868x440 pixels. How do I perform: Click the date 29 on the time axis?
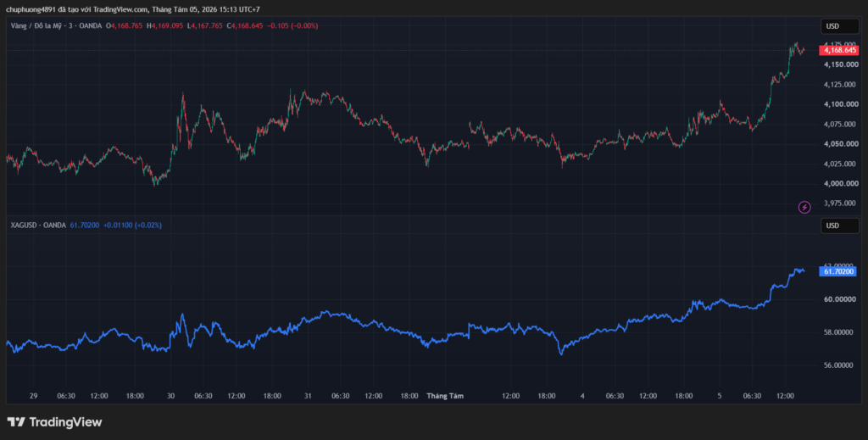[34, 396]
